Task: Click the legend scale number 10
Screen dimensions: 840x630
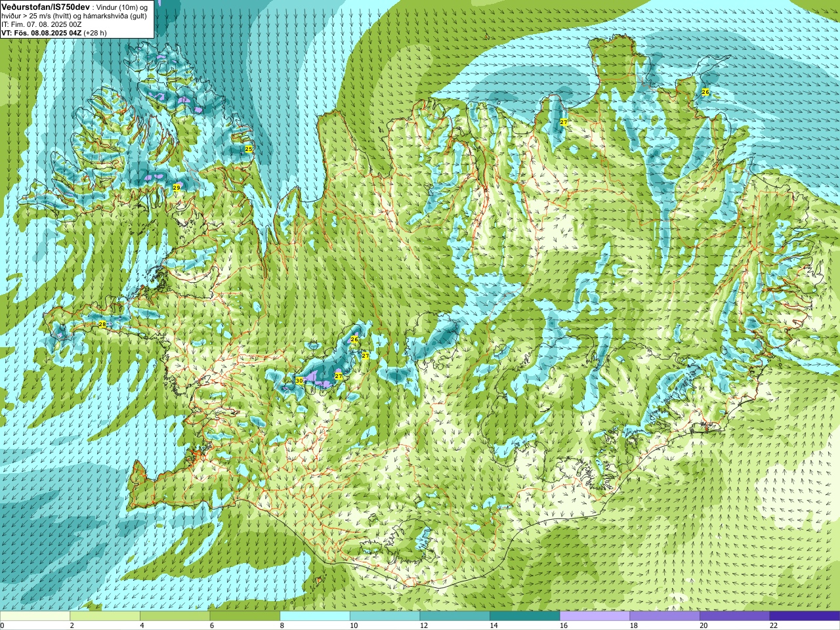Action: pos(354,625)
